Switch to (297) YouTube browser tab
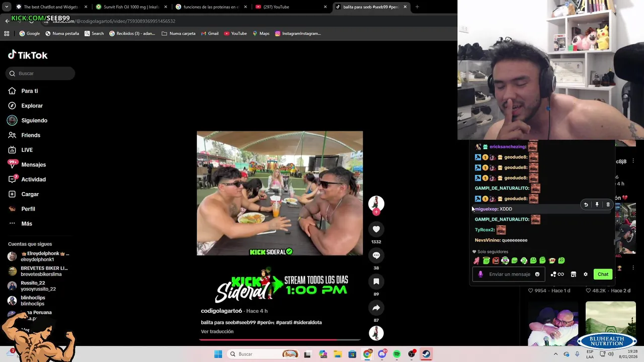644x362 pixels. click(x=290, y=7)
